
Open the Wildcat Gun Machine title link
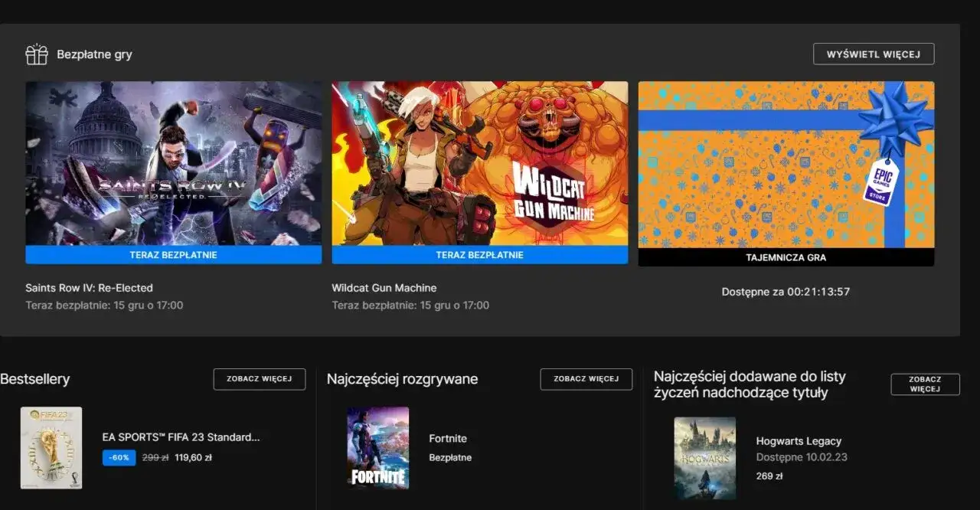pos(384,287)
